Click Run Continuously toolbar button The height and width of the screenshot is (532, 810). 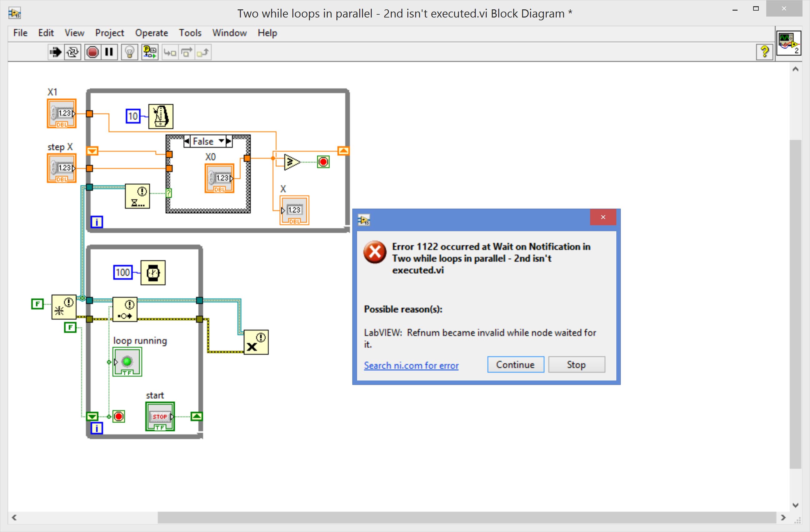[72, 52]
